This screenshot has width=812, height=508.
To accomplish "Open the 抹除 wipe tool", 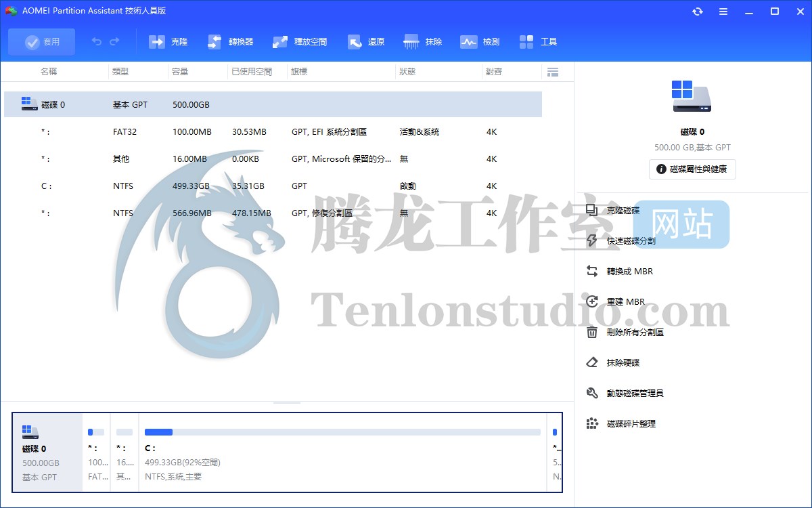I will pos(423,42).
